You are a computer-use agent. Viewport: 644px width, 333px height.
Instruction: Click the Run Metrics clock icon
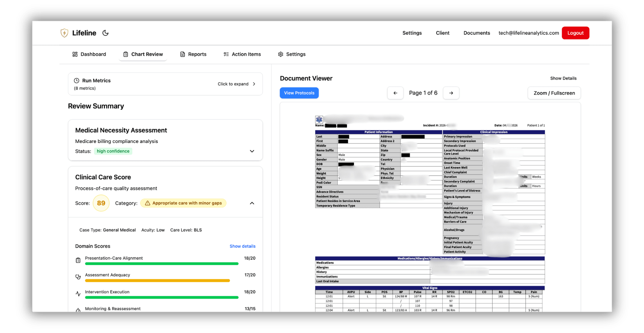pos(77,80)
